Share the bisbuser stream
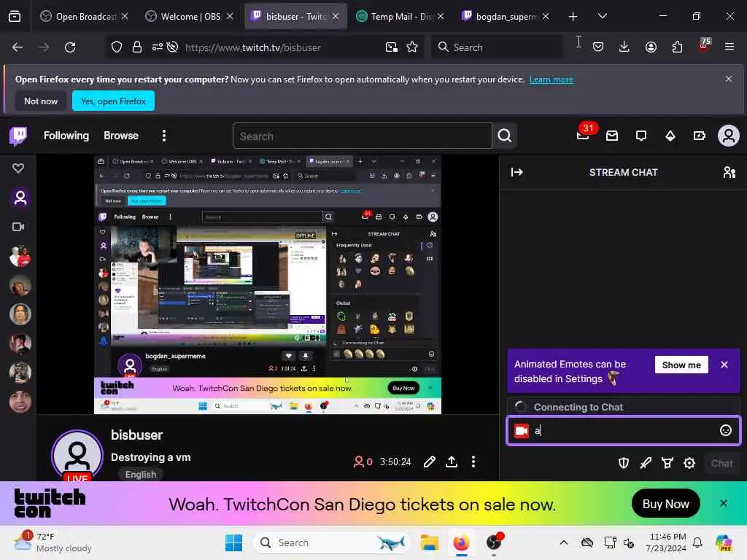Screen dimensions: 747x560 tap(451, 462)
